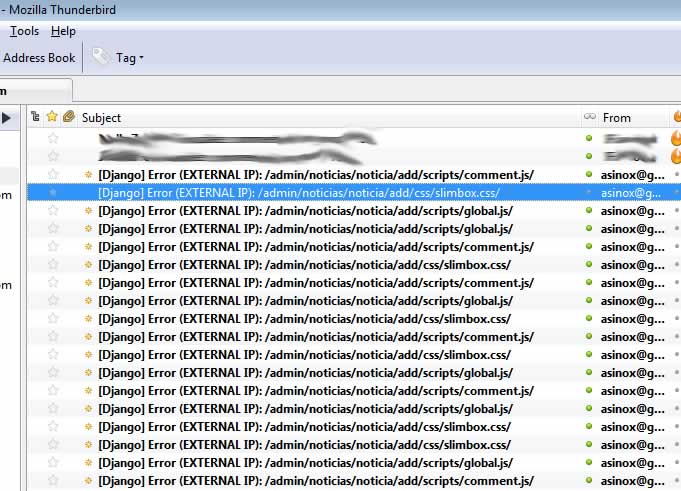Click the read-status glasses column header
Viewport: 681px width, 491px height.
(589, 116)
